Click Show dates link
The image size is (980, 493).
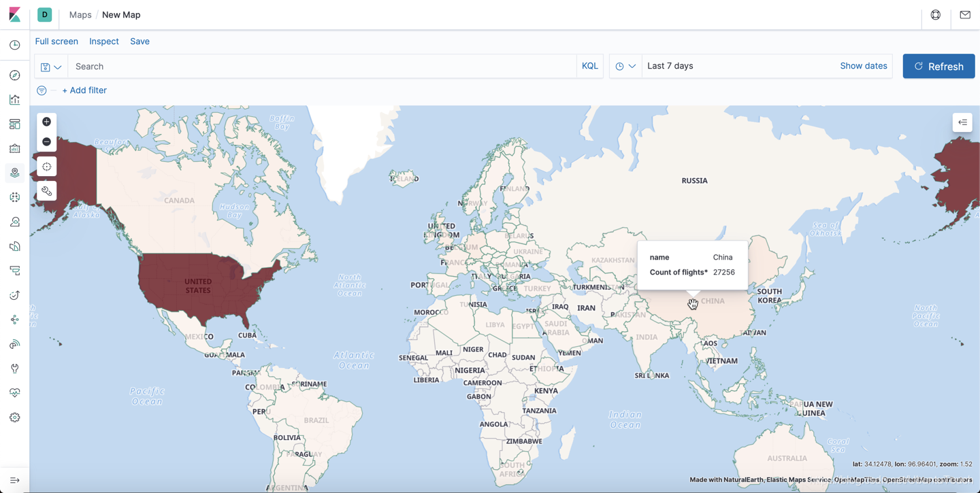coord(864,66)
